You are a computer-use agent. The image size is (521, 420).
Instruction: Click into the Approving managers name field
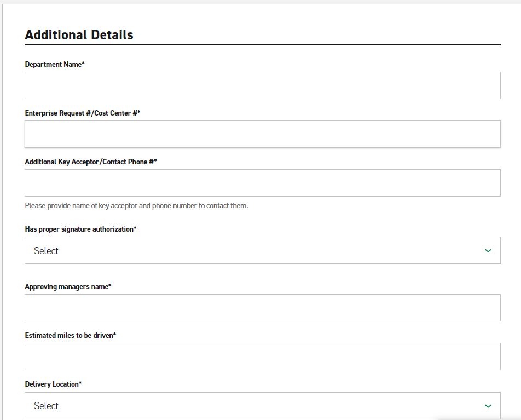point(262,308)
